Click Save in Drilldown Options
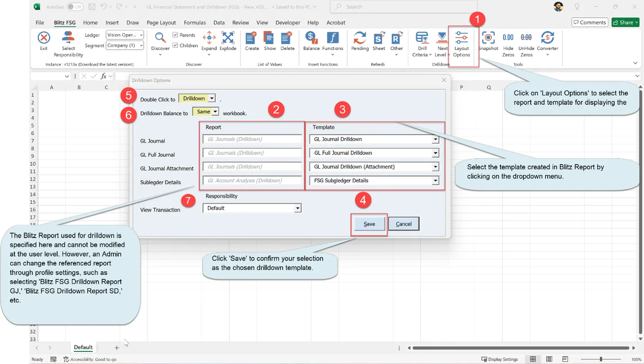This screenshot has height=364, width=644. pyautogui.click(x=369, y=224)
